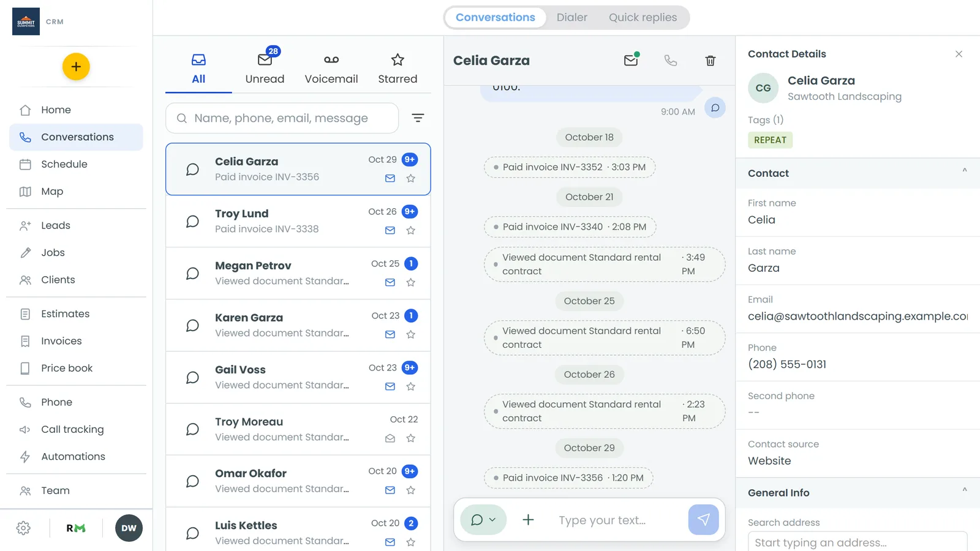
Task: Switch to the Unread tab
Action: (x=265, y=68)
